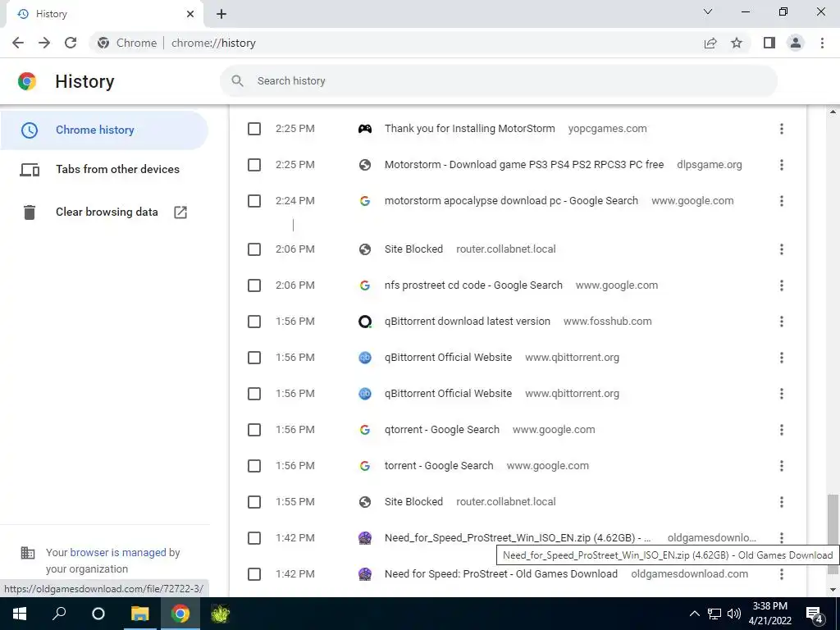Image resolution: width=840 pixels, height=630 pixels.
Task: Open qBittorrent download latest version link
Action: pyautogui.click(x=467, y=322)
